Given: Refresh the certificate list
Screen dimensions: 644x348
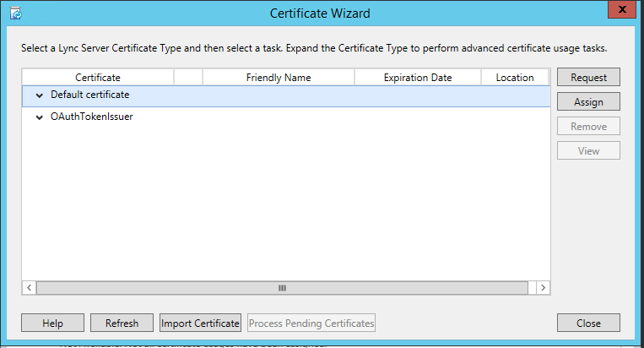Looking at the screenshot, I should 122,323.
